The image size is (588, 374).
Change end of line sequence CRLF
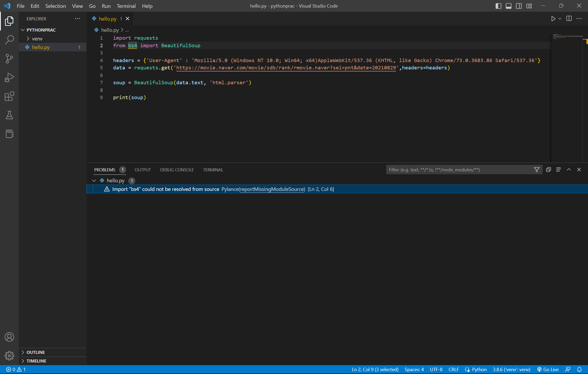click(x=454, y=369)
